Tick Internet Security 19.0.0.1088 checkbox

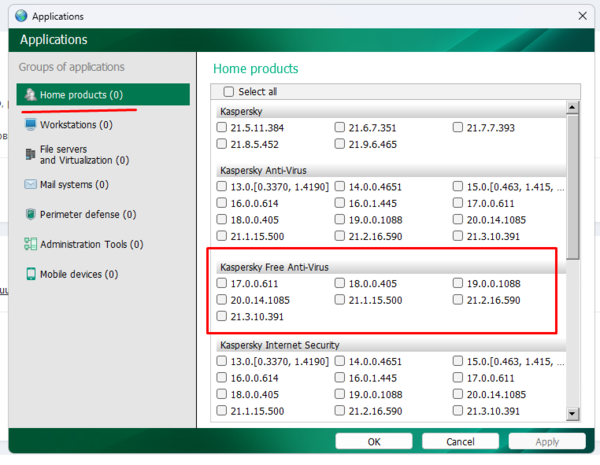point(339,394)
